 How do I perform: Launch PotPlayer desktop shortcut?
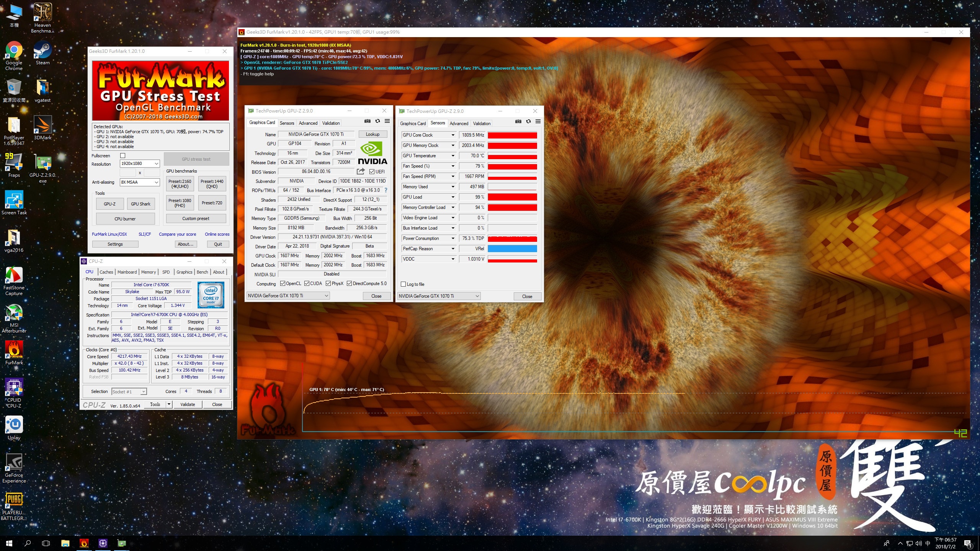click(x=14, y=130)
